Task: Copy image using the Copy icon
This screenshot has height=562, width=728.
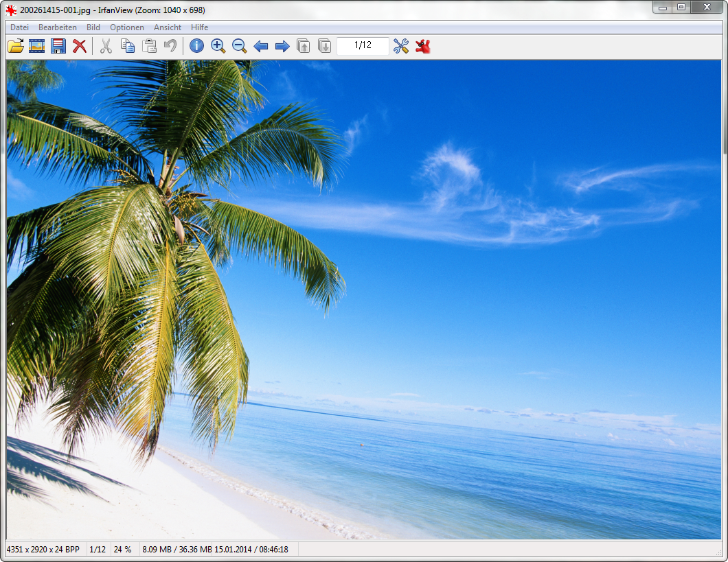Action: click(128, 46)
